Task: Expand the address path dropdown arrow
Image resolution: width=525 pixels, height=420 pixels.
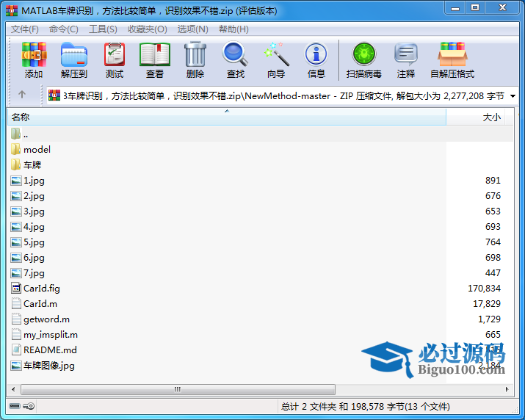Action: tap(513, 96)
